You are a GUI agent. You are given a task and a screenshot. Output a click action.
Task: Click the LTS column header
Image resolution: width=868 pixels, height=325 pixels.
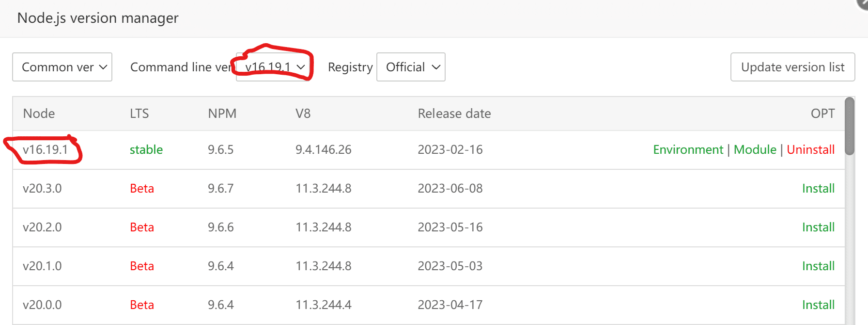point(139,114)
